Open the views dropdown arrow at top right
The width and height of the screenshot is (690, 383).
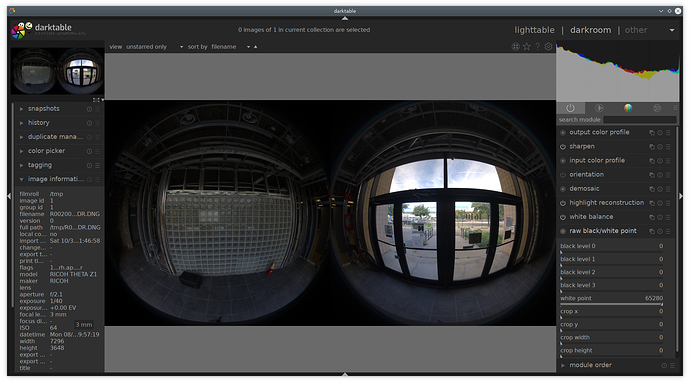pyautogui.click(x=672, y=30)
